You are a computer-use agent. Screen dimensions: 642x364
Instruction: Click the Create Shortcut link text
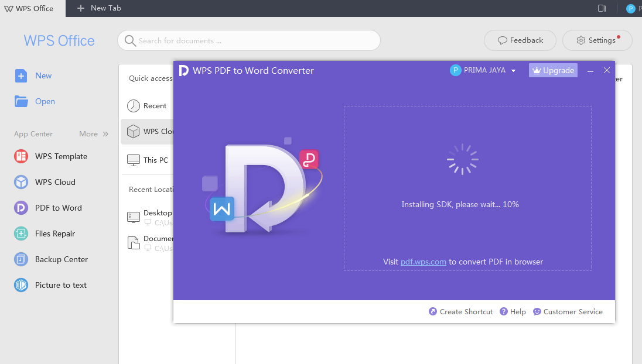[x=466, y=312]
